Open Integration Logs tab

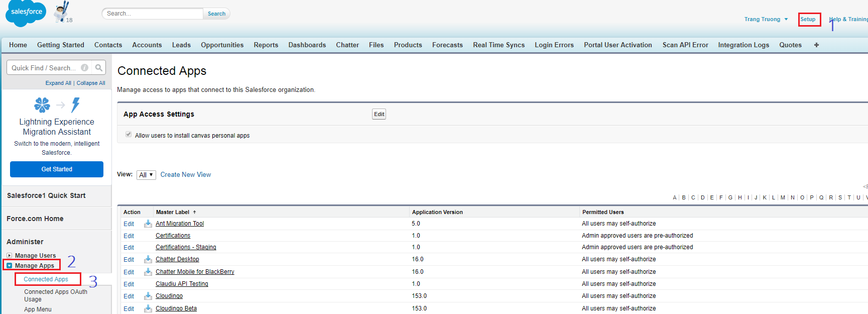click(x=743, y=45)
